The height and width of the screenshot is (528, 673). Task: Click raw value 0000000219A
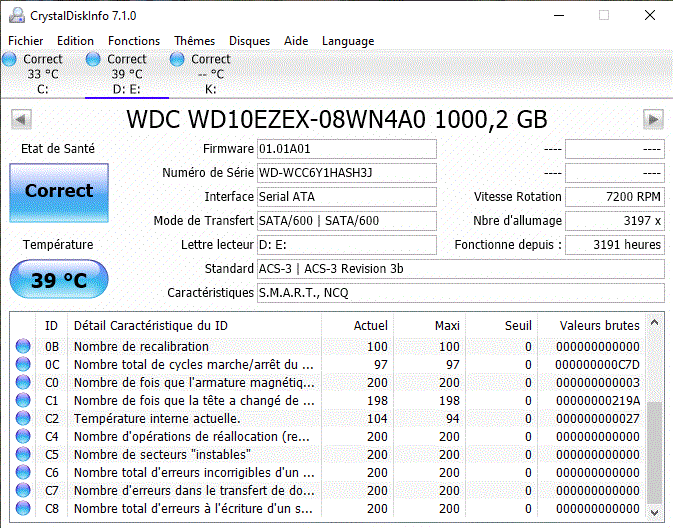pyautogui.click(x=597, y=401)
